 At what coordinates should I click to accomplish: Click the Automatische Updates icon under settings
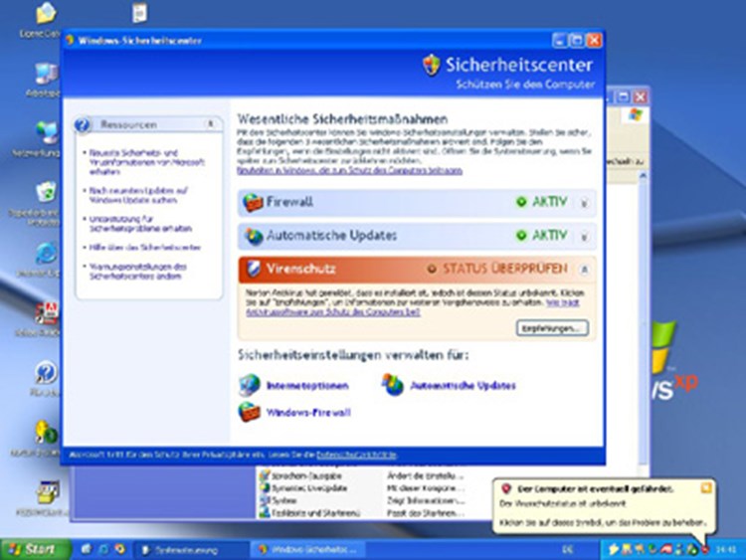click(x=393, y=384)
